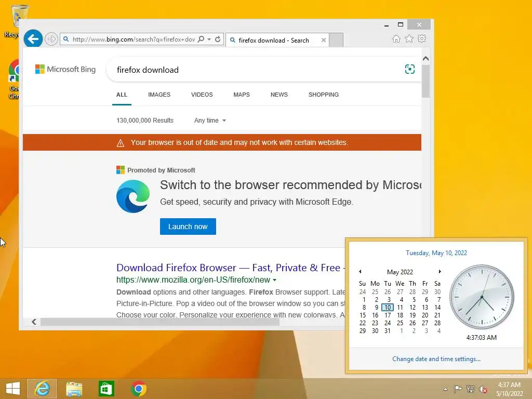532x399 pixels.
Task: Click the Launch now button
Action: tap(188, 227)
